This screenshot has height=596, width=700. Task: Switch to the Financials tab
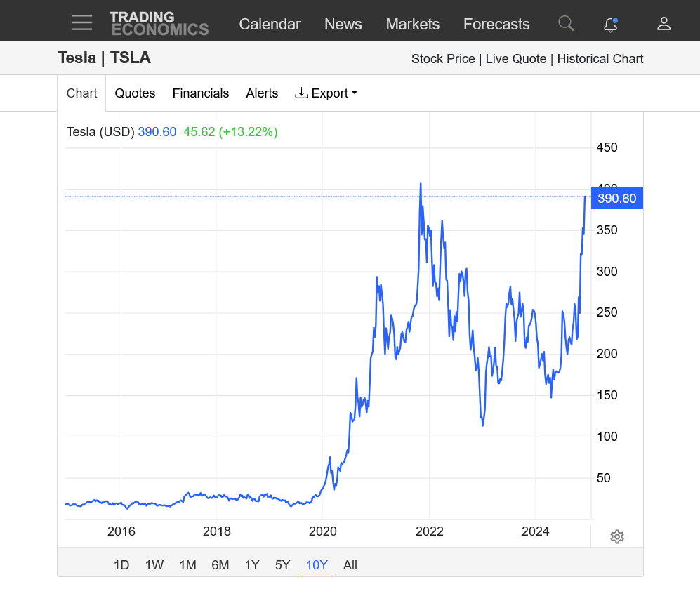point(201,93)
